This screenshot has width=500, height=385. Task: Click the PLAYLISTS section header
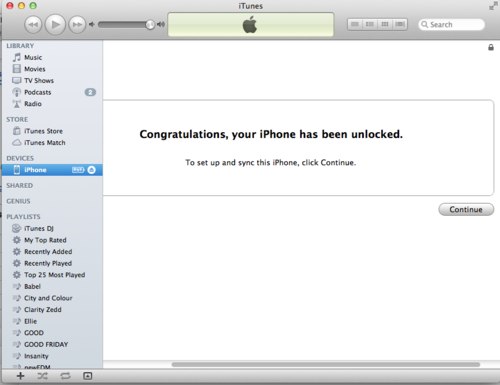(x=23, y=217)
